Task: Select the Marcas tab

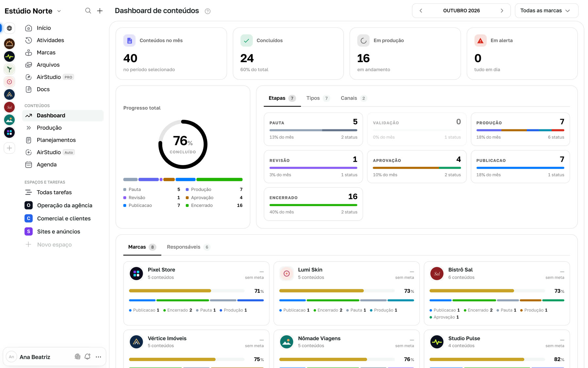Action: point(142,247)
